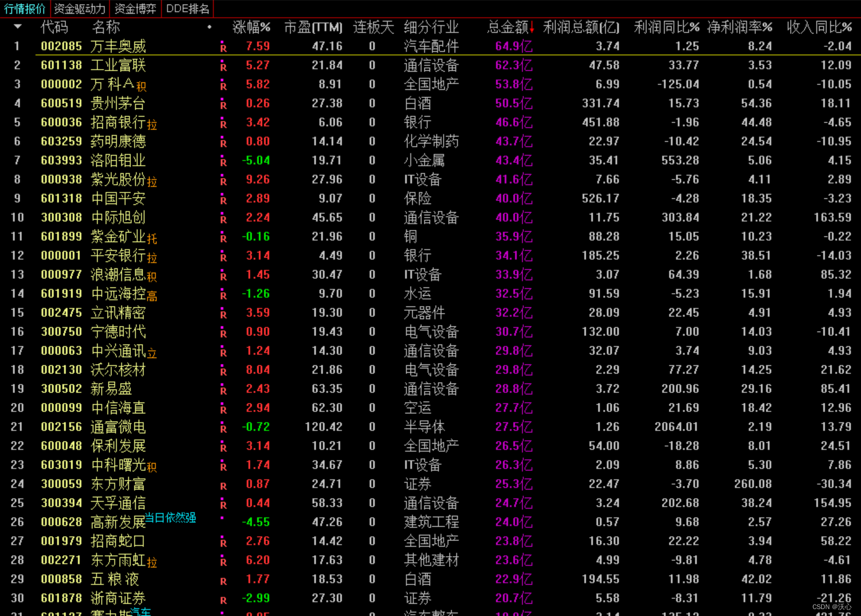Click the R icon in 保利发展 row
861x616 pixels.
click(x=223, y=448)
